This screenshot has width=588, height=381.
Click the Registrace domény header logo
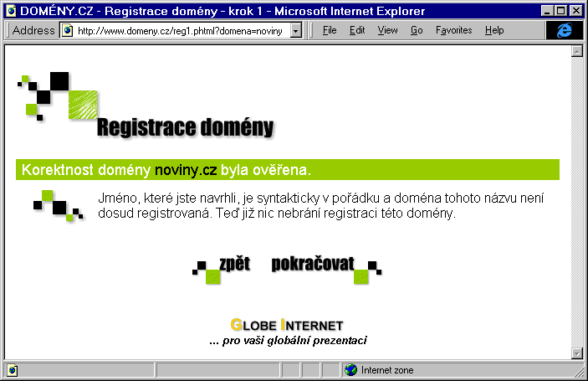coord(146,106)
